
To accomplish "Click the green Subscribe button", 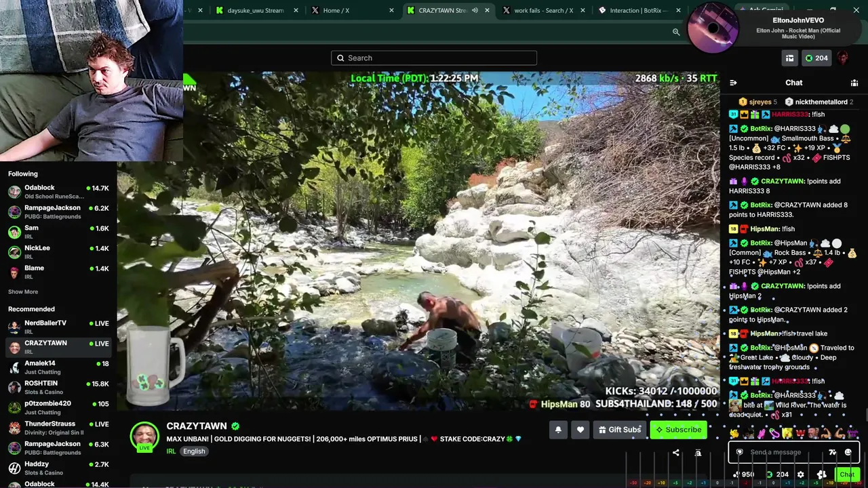I will click(x=678, y=430).
